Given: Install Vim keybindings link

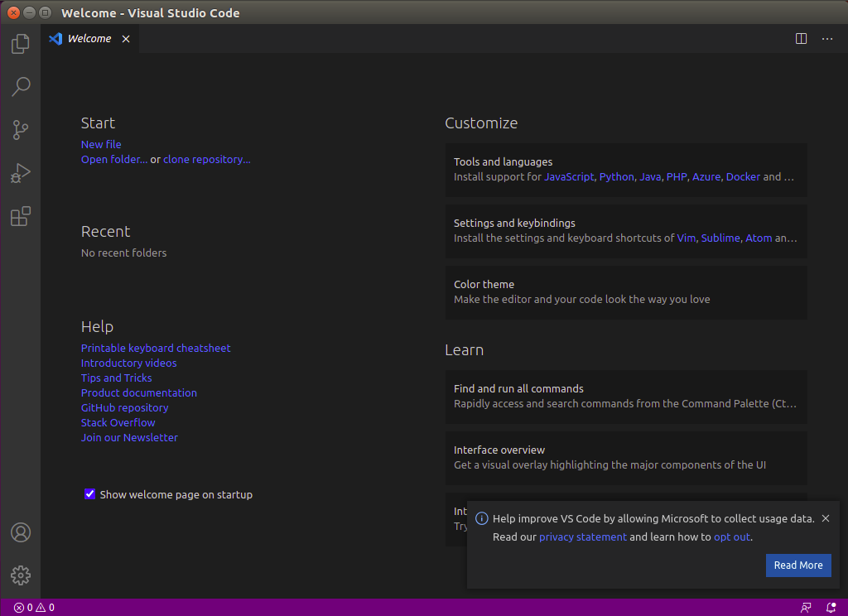Looking at the screenshot, I should pos(687,238).
